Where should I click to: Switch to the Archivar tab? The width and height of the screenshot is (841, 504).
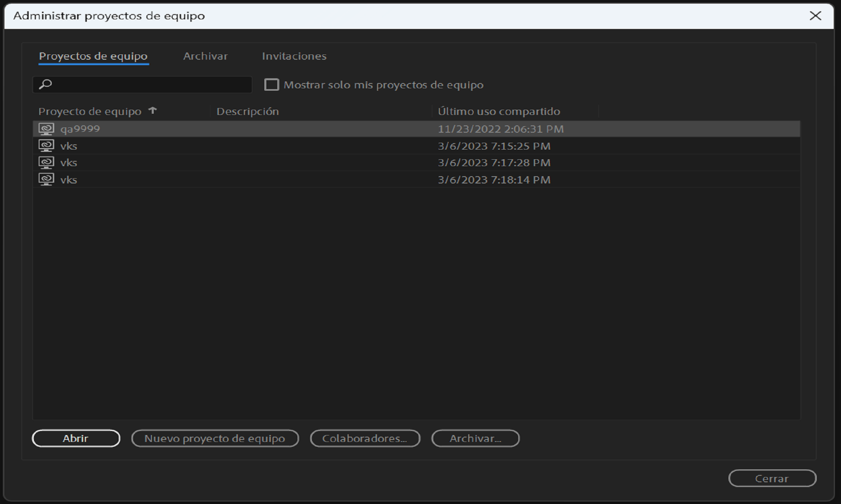click(x=205, y=56)
